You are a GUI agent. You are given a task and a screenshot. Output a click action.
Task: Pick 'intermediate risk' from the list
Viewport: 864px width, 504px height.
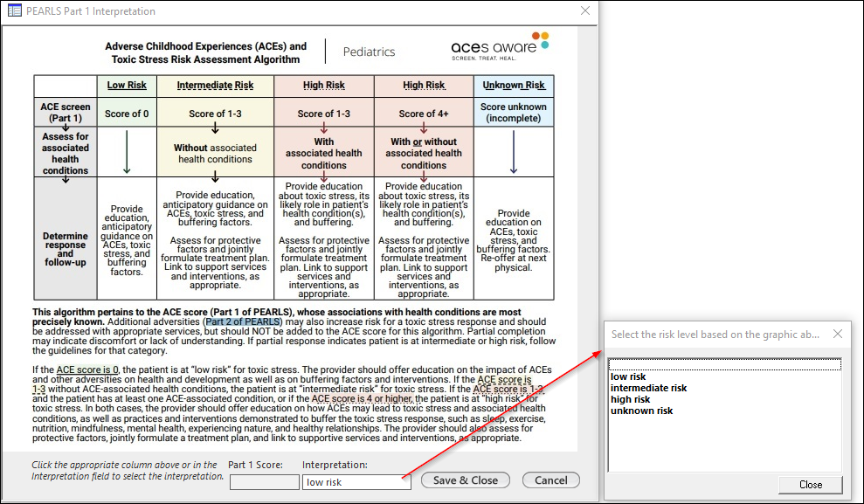point(648,388)
